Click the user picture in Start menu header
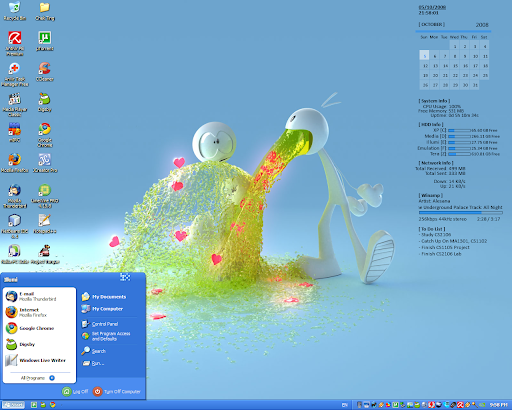Viewport: 512px width, 410px height. click(125, 277)
